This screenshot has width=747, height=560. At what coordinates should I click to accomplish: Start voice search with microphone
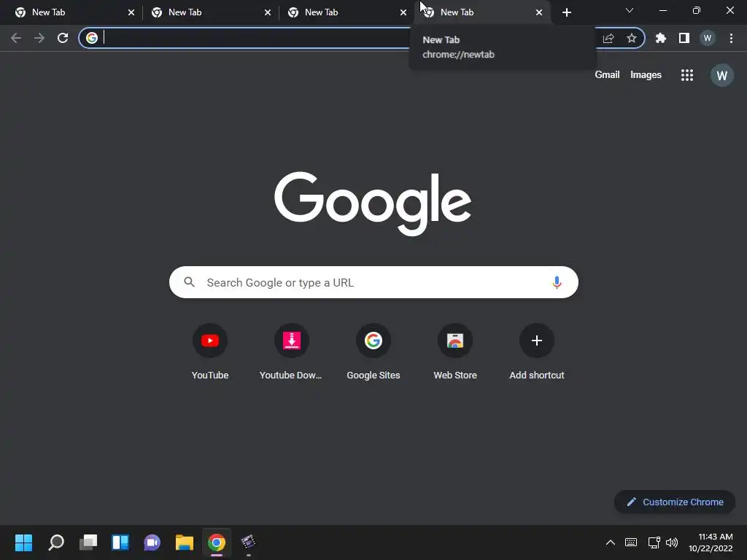pos(556,282)
